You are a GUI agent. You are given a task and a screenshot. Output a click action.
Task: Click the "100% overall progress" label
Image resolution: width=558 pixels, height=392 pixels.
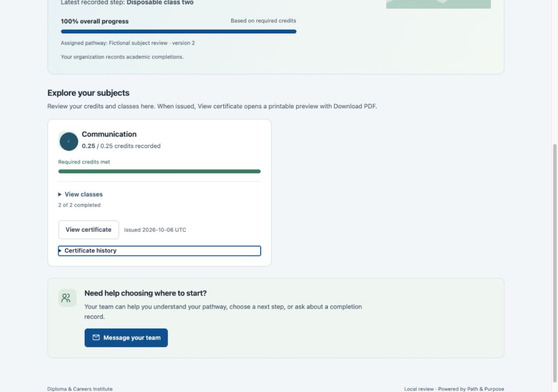[x=95, y=21]
